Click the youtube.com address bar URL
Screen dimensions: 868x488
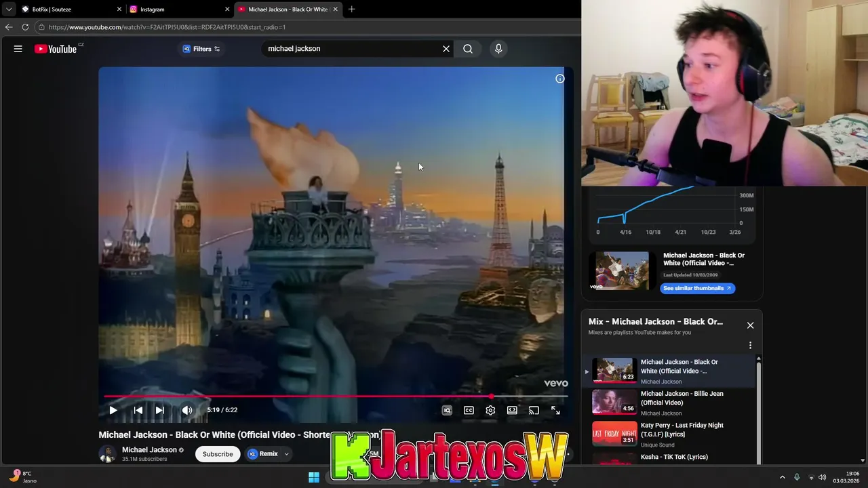tap(167, 27)
